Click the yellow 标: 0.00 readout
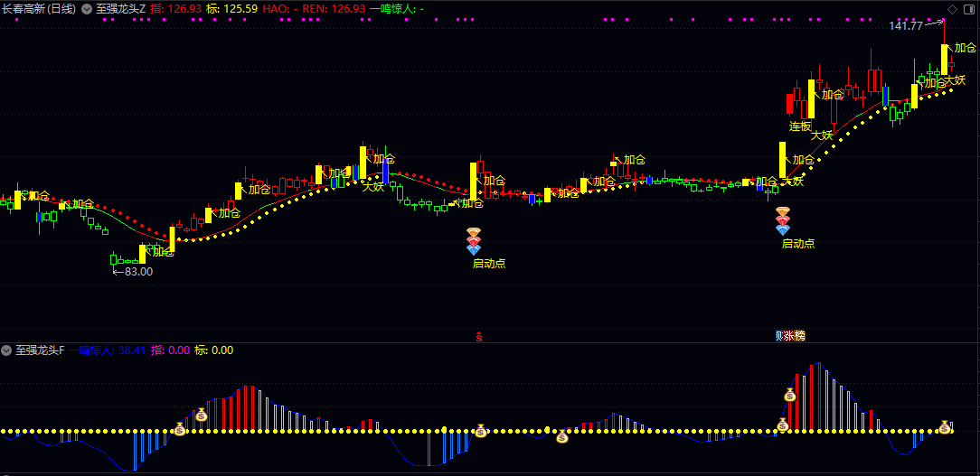The height and width of the screenshot is (476, 980). [213, 350]
